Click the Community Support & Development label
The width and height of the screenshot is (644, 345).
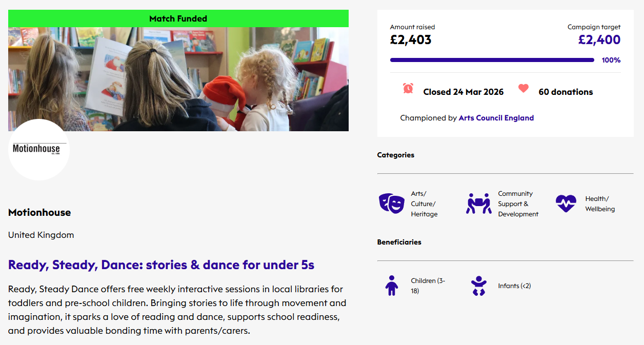[x=518, y=204]
